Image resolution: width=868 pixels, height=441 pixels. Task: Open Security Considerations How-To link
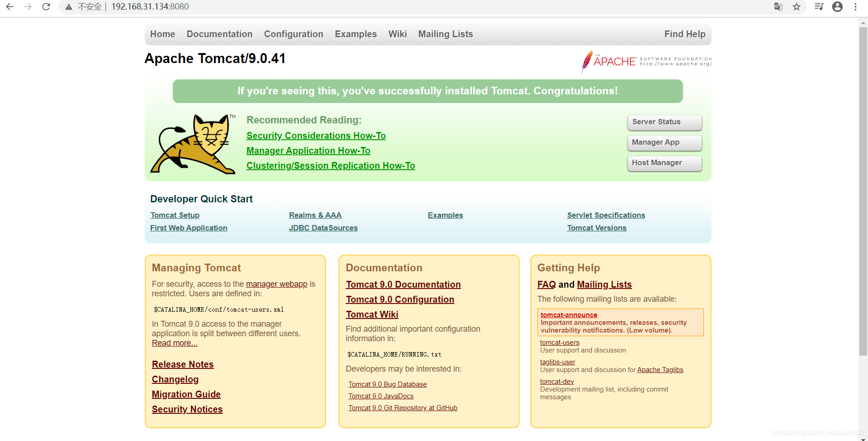316,136
